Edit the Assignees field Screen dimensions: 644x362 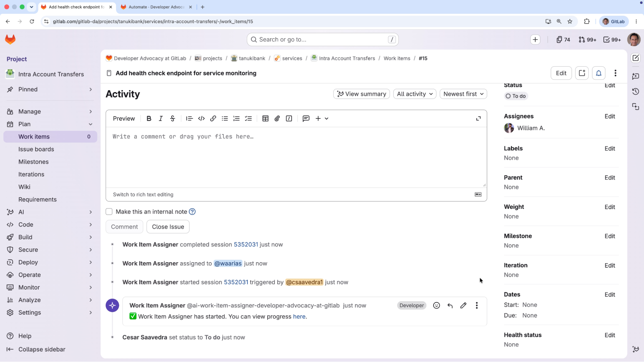[610, 116]
